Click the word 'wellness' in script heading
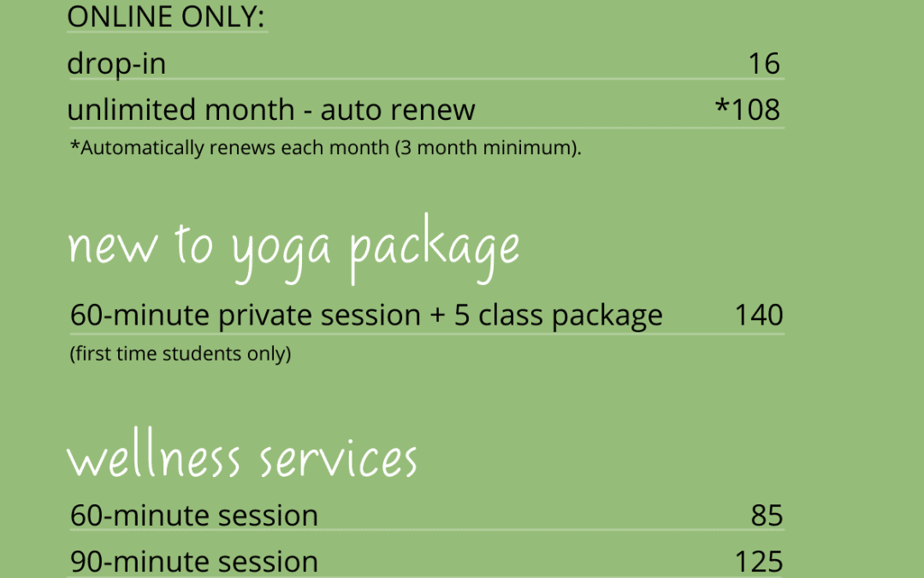The width and height of the screenshot is (924, 578). tap(154, 457)
